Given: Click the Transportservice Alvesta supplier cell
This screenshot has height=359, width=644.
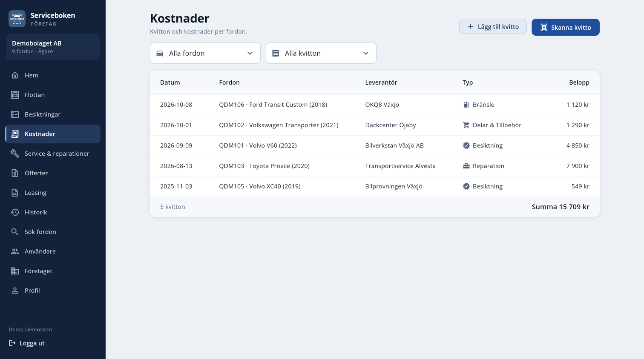Looking at the screenshot, I should 400,166.
